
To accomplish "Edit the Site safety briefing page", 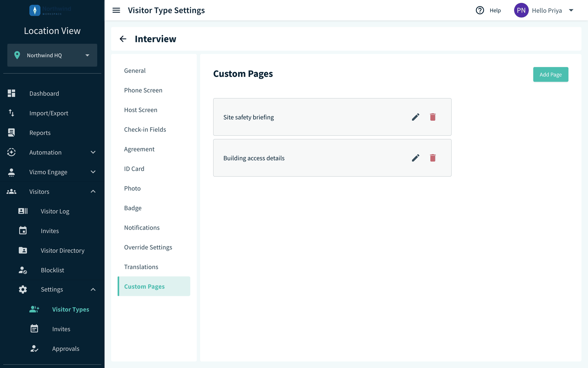I will 416,117.
